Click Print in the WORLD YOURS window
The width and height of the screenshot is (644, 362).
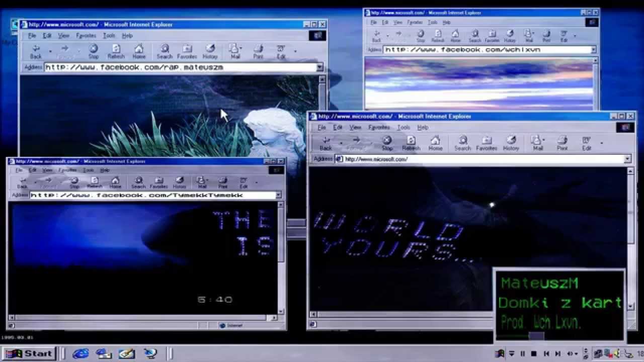[562, 143]
